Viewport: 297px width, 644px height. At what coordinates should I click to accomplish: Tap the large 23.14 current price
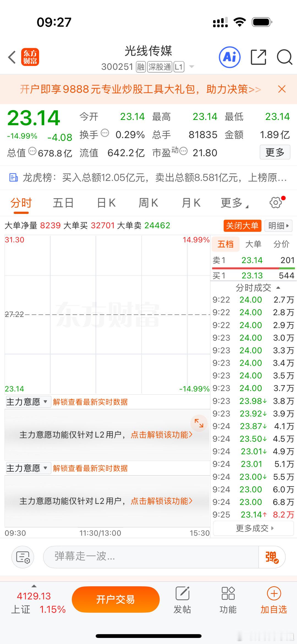point(34,118)
